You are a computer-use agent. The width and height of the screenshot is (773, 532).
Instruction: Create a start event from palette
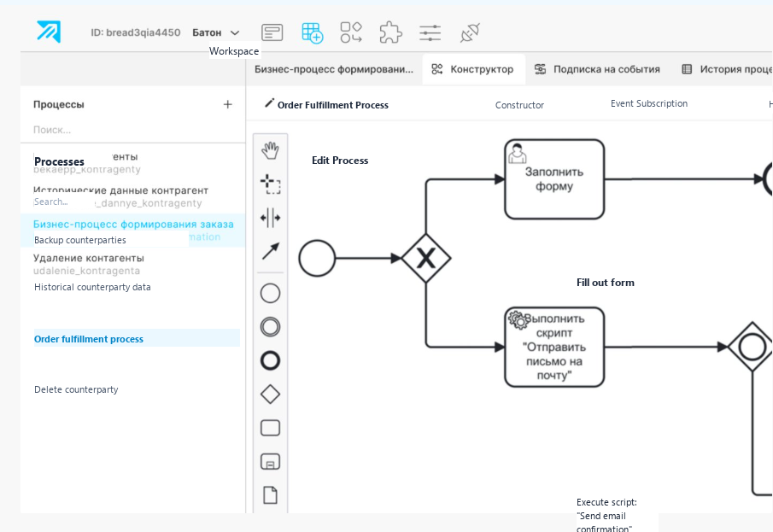(270, 294)
